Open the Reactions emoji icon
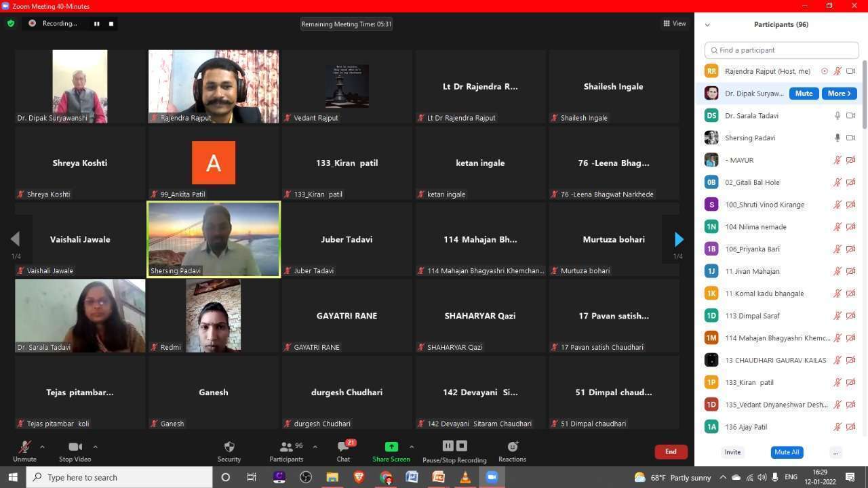 (513, 447)
